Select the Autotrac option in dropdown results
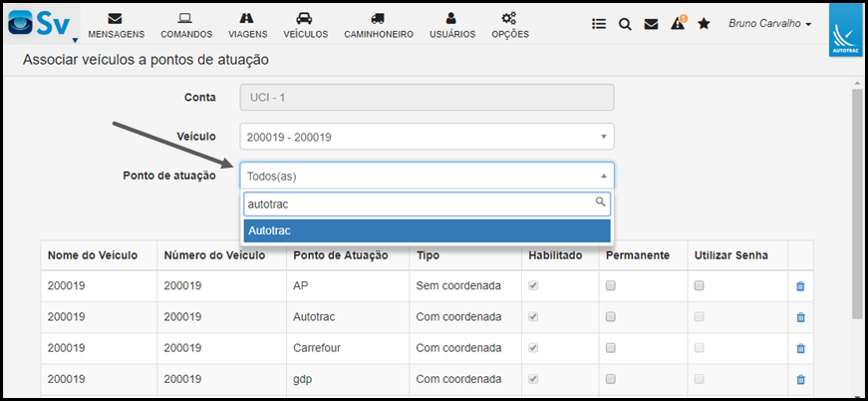The image size is (868, 401). (427, 230)
